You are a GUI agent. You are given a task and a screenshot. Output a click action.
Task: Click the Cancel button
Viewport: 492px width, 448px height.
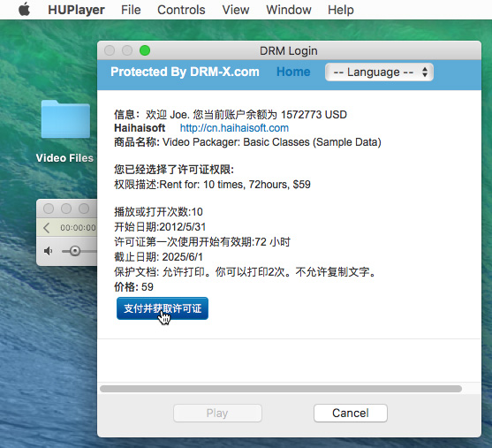350,413
